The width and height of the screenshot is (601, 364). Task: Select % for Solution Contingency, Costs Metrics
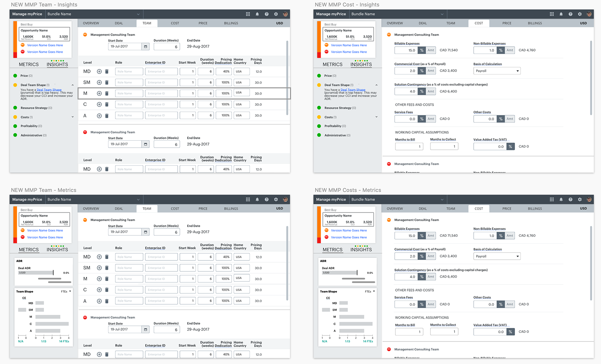click(x=422, y=277)
